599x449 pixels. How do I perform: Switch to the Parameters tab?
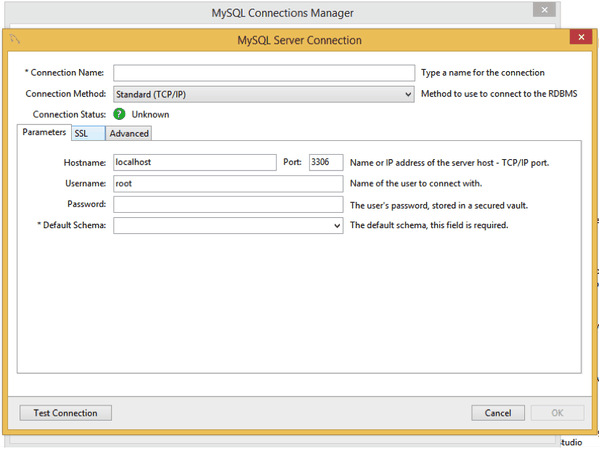(44, 132)
